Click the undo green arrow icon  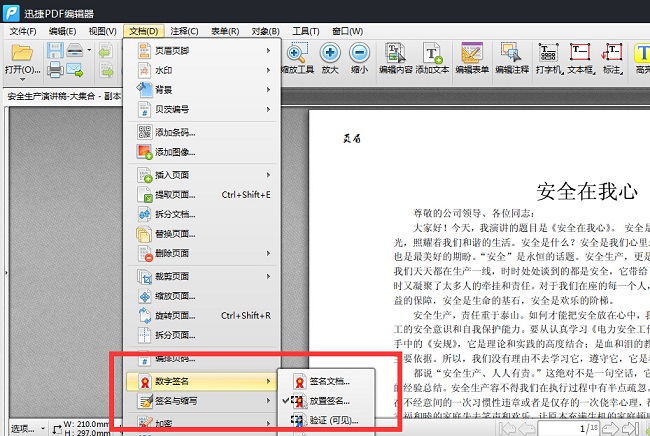[106, 51]
